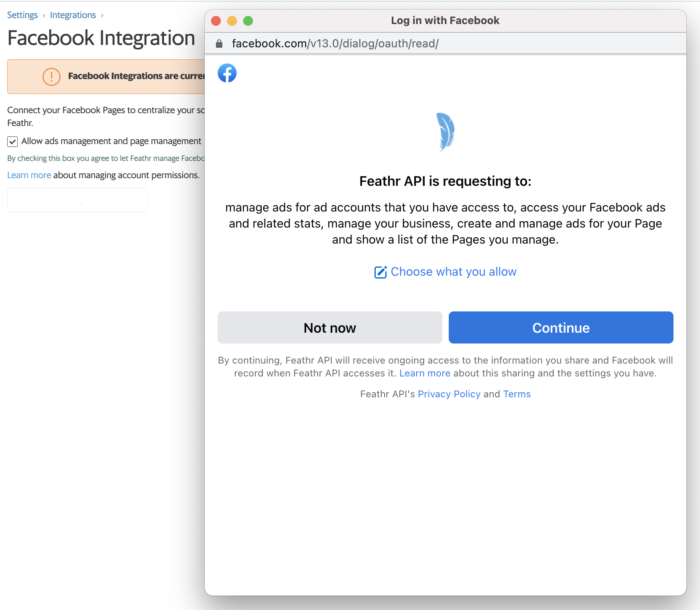The width and height of the screenshot is (700, 610).
Task: Click the Continue button
Action: click(x=561, y=327)
